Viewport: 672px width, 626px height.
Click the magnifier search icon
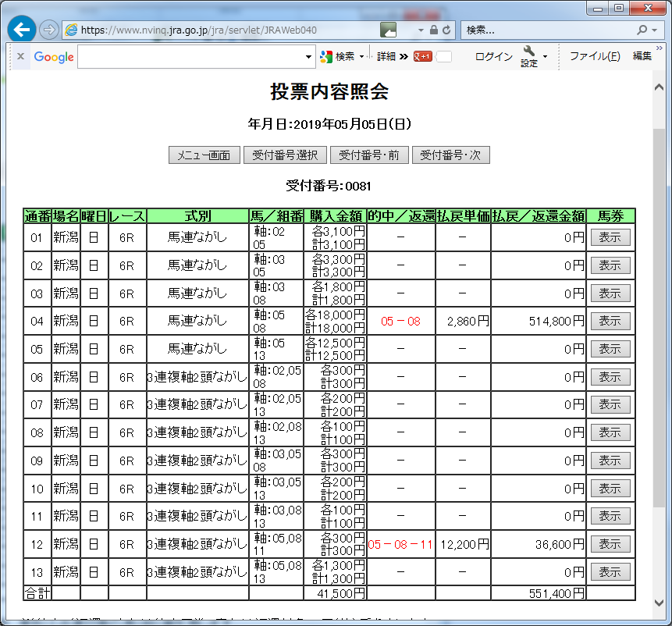[642, 30]
